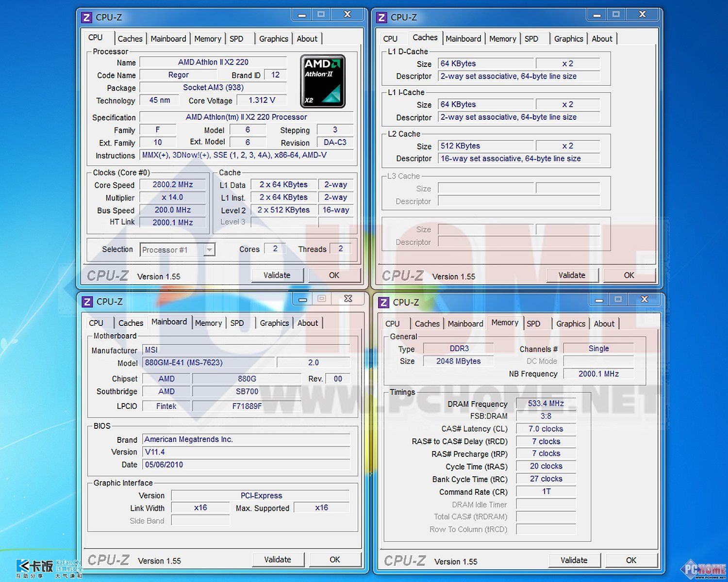
Task: Click the CAS# Latency value '7.0 clocks'
Action: pos(546,429)
